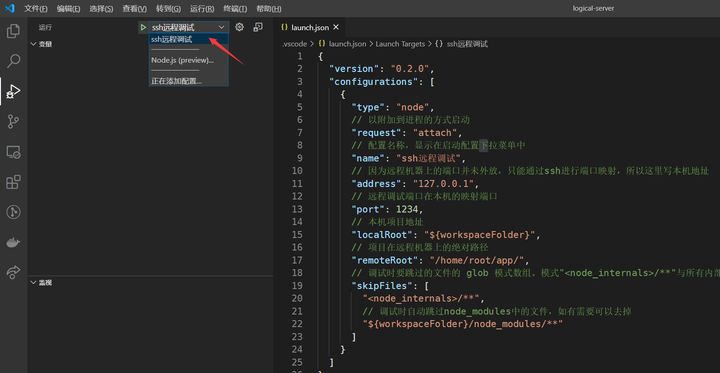
Task: Click the "version" key on line 2
Action: pos(354,69)
